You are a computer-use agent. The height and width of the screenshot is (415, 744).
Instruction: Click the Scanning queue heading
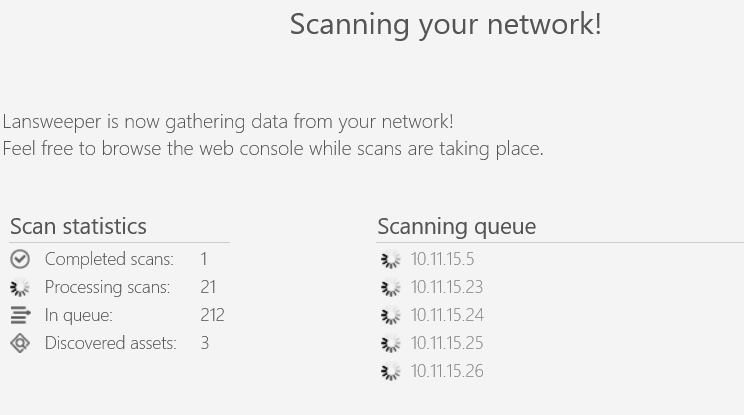[x=456, y=226]
